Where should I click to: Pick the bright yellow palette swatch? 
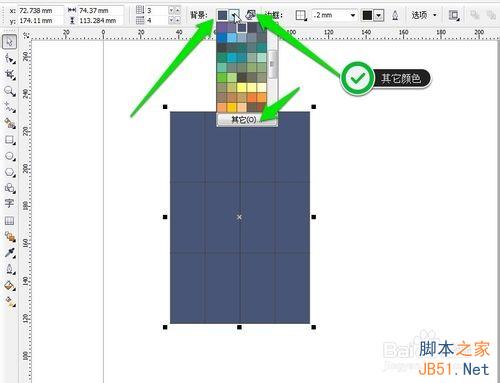[242, 88]
